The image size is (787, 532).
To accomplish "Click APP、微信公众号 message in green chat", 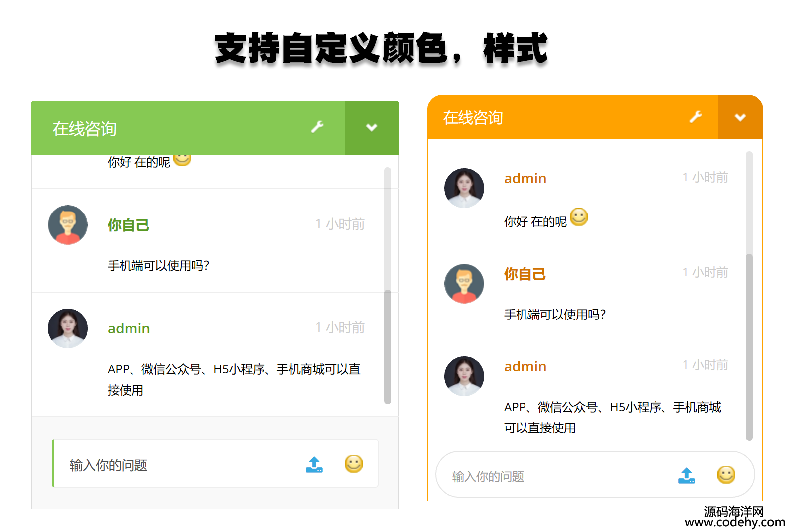I will point(234,380).
